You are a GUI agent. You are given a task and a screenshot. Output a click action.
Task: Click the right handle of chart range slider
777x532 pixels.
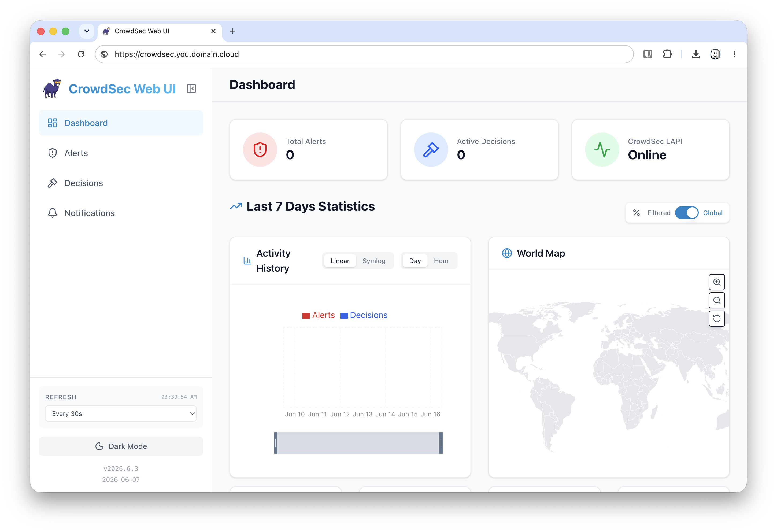click(441, 443)
